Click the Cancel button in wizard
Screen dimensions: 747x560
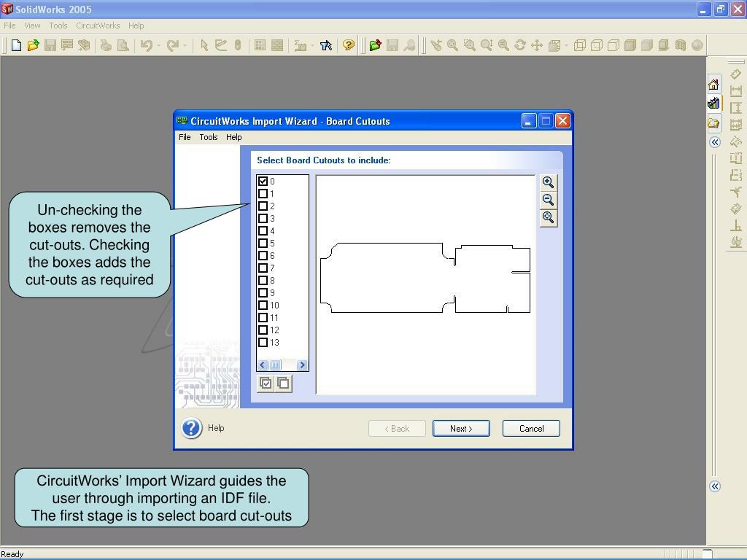(x=531, y=428)
